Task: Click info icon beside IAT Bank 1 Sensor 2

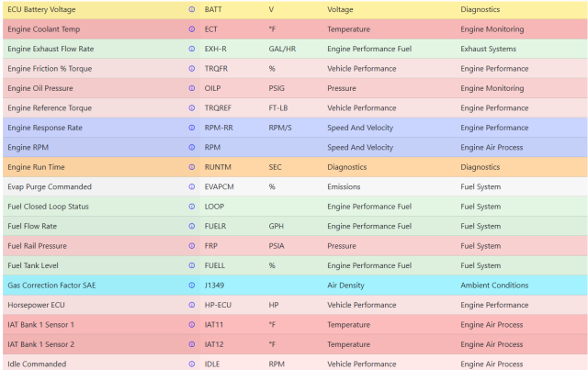Action: click(192, 344)
